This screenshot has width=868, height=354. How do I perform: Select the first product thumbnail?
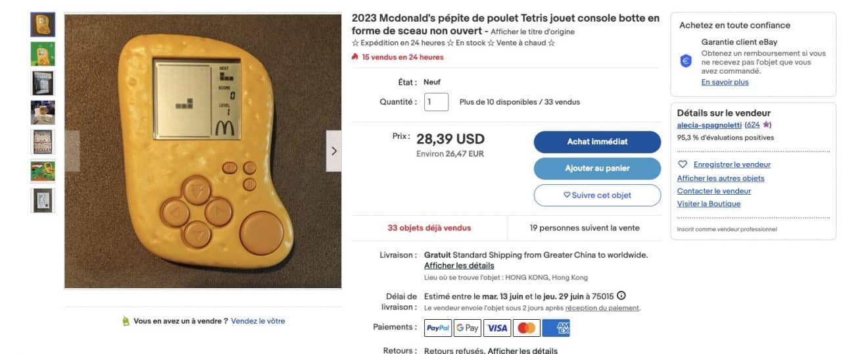click(x=43, y=24)
